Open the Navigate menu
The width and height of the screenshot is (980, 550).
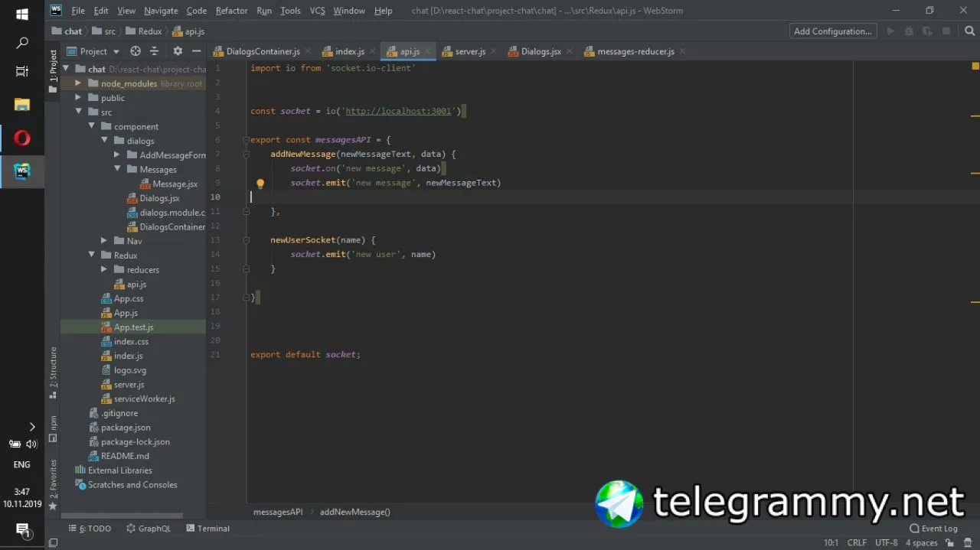[x=161, y=11]
